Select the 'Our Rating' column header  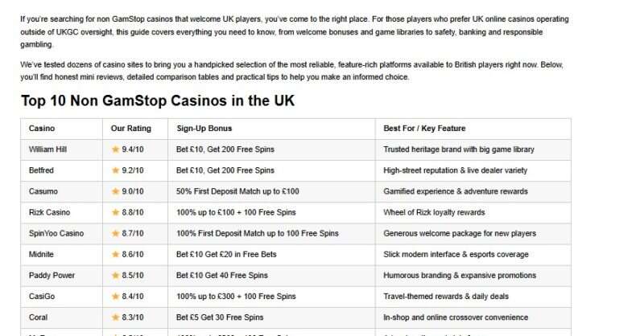(x=130, y=129)
